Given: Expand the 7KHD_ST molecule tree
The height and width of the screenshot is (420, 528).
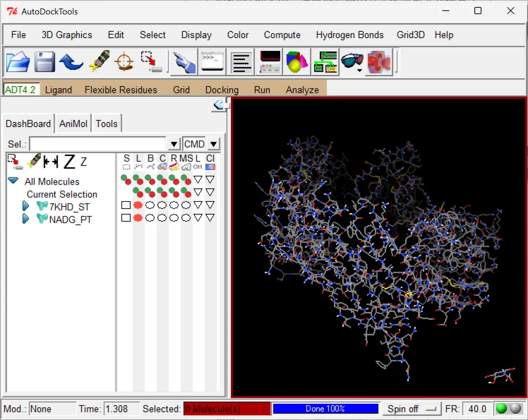Looking at the screenshot, I should (25, 206).
